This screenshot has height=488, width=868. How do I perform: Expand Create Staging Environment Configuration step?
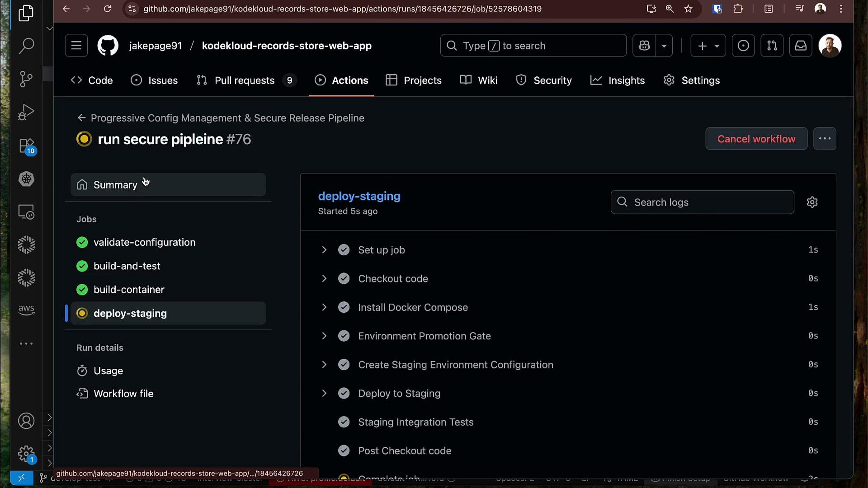[x=324, y=365]
